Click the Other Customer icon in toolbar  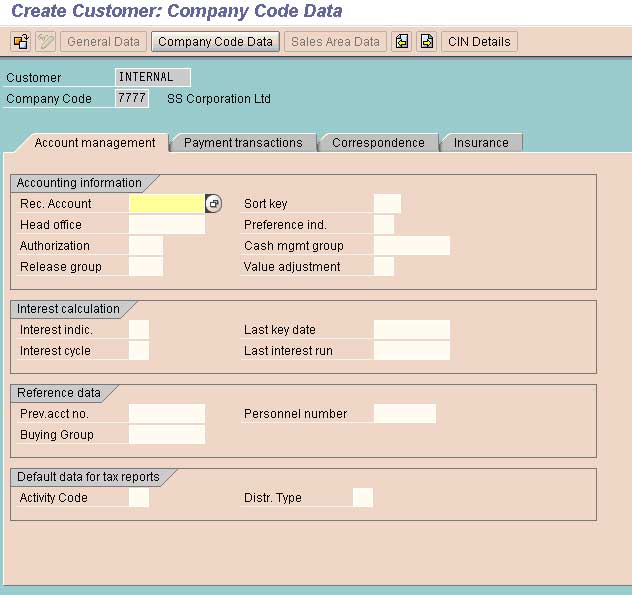20,42
